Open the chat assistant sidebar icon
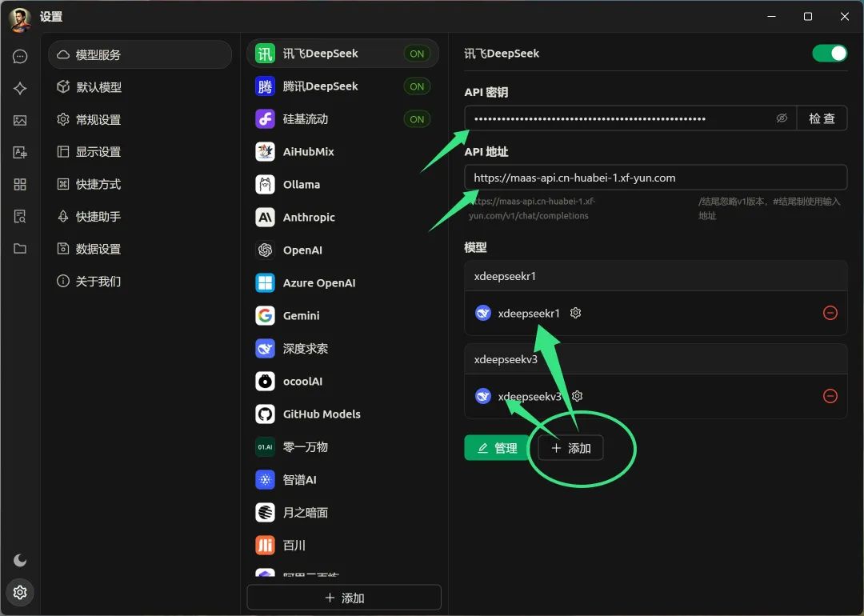Viewport: 864px width, 616px height. click(20, 57)
